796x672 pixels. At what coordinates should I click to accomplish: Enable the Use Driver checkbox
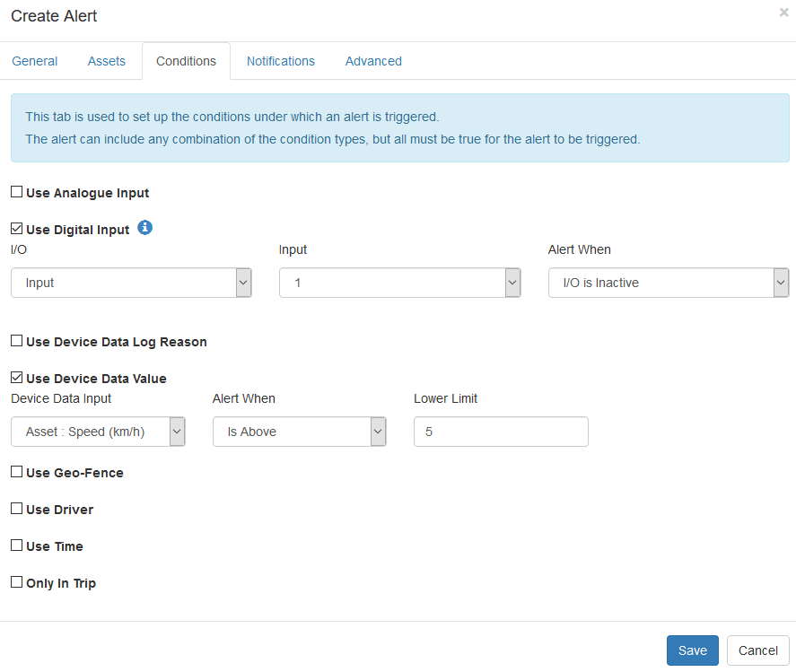16,509
